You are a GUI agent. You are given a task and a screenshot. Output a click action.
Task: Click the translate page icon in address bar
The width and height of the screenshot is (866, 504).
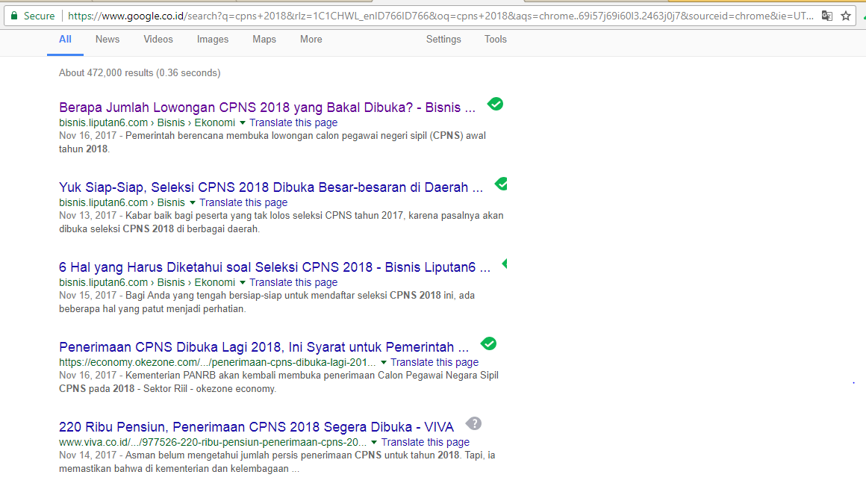826,16
